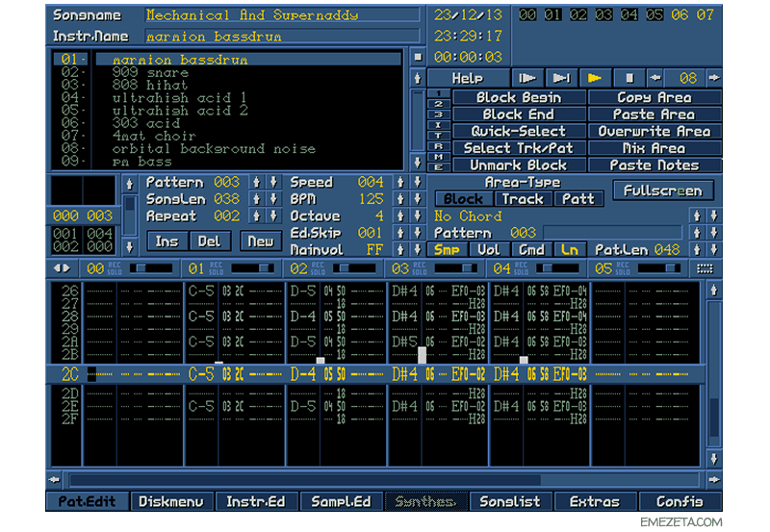Open Config tab
Image resolution: width=770 pixels, height=532 pixels.
coord(680,501)
